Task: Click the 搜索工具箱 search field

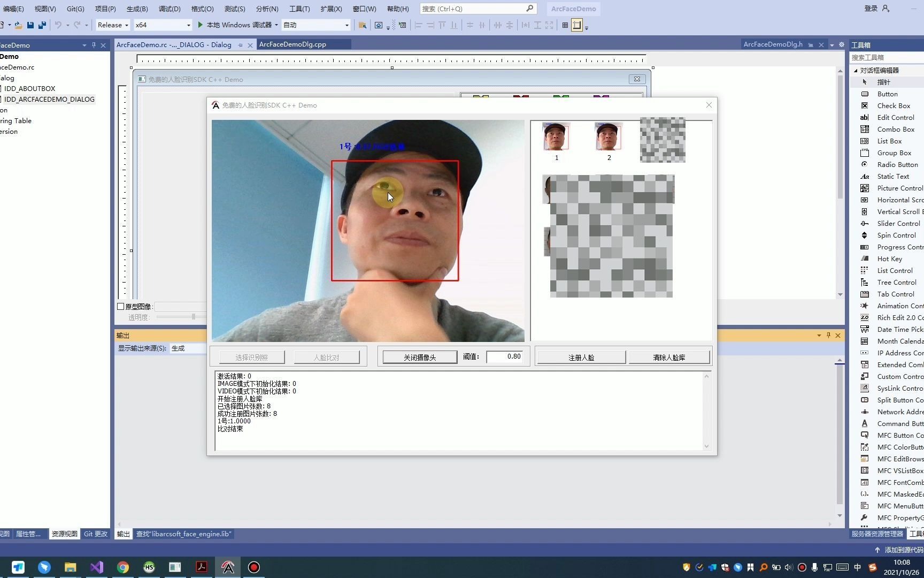Action: pyautogui.click(x=887, y=57)
